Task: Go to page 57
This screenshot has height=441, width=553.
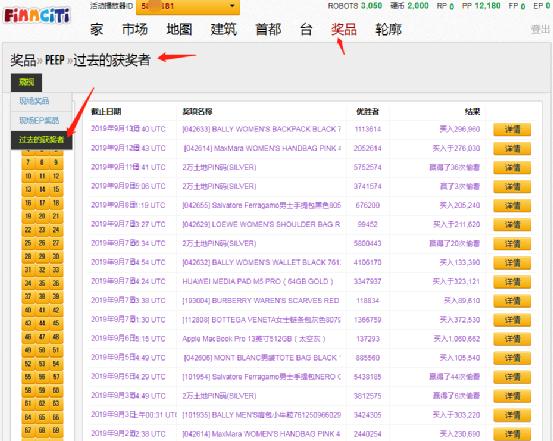Action: [56, 377]
